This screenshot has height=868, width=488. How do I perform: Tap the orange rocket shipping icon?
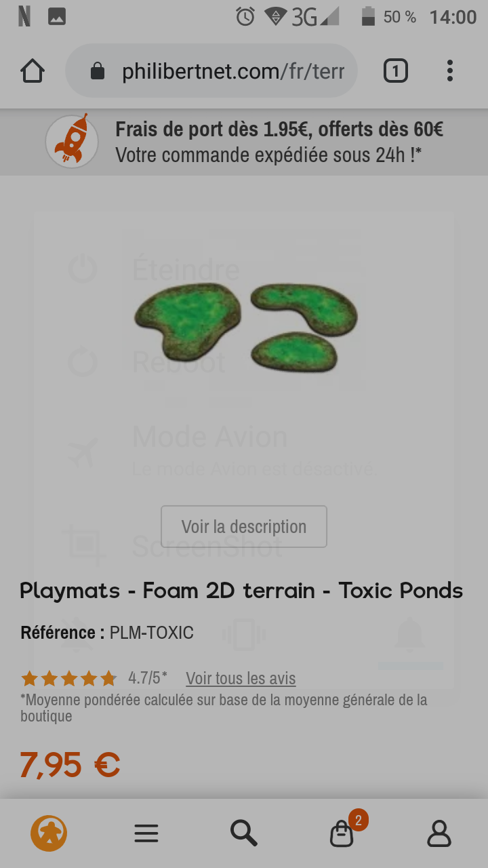[72, 142]
